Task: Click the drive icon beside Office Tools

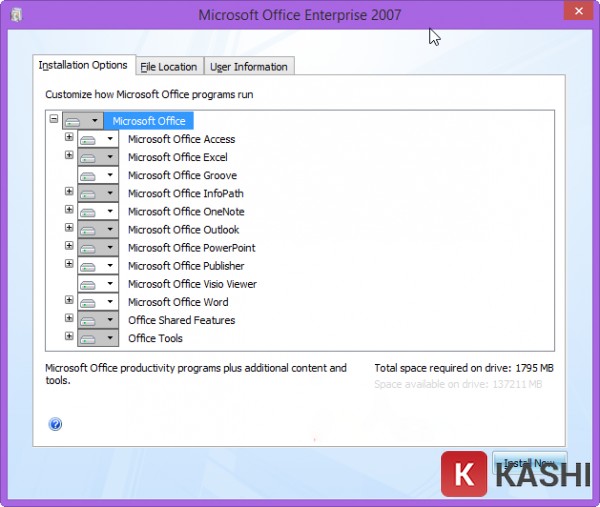Action: [x=88, y=338]
